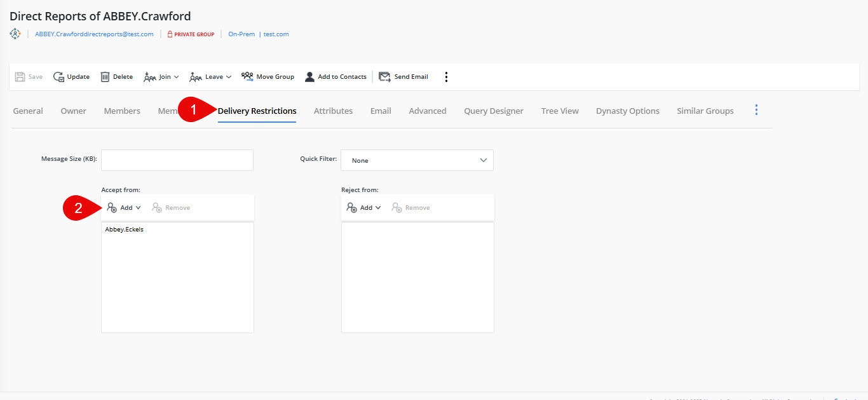
Task: Click the test.com domain link
Action: click(276, 34)
